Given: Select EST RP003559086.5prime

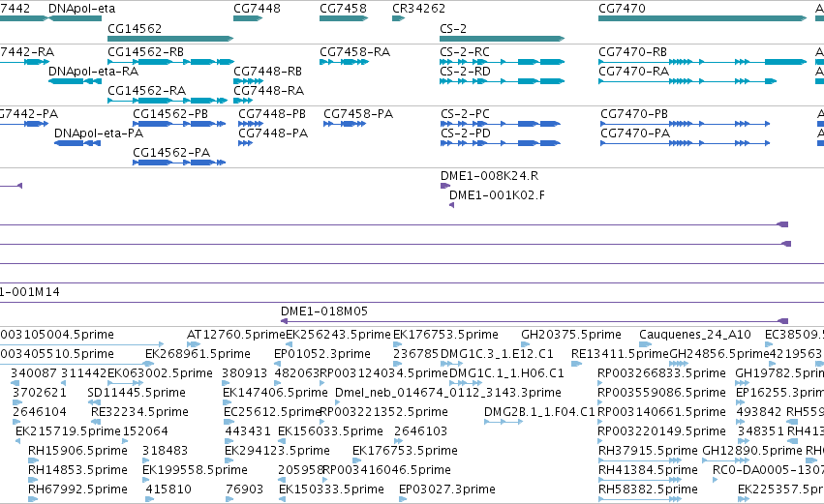Looking at the screenshot, I should [x=662, y=393].
